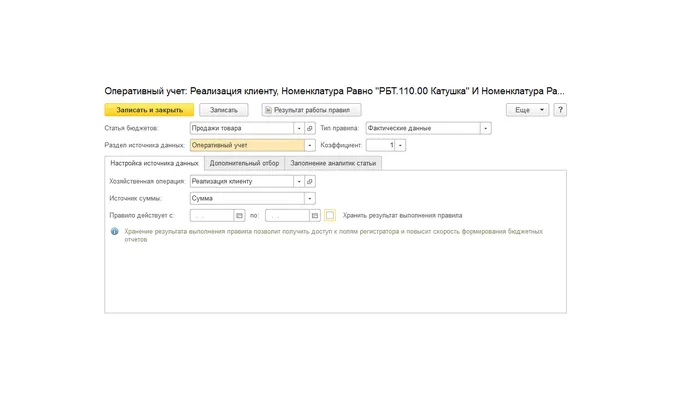Switch to 'Дополнительный отбор' tab
700x396 pixels.
[244, 163]
